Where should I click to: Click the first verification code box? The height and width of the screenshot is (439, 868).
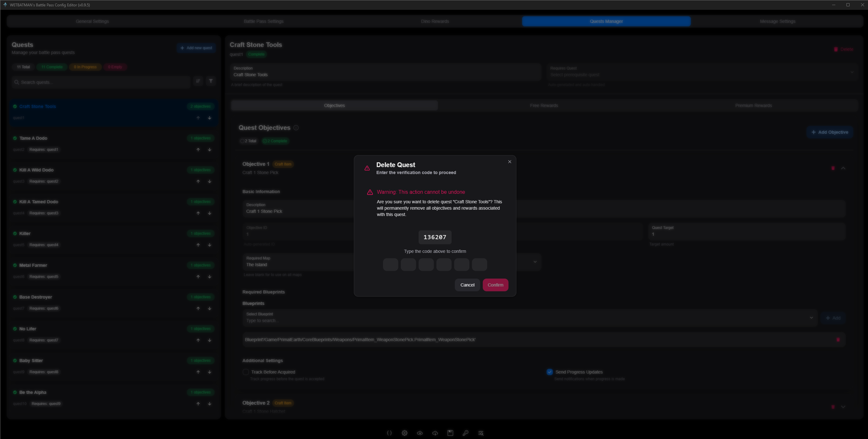pyautogui.click(x=391, y=265)
